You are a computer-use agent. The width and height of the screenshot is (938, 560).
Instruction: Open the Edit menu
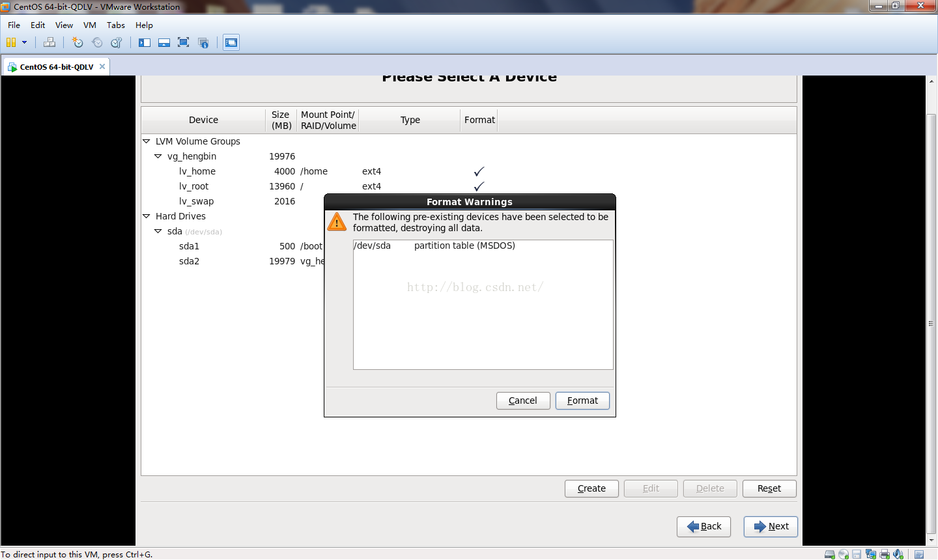(38, 25)
